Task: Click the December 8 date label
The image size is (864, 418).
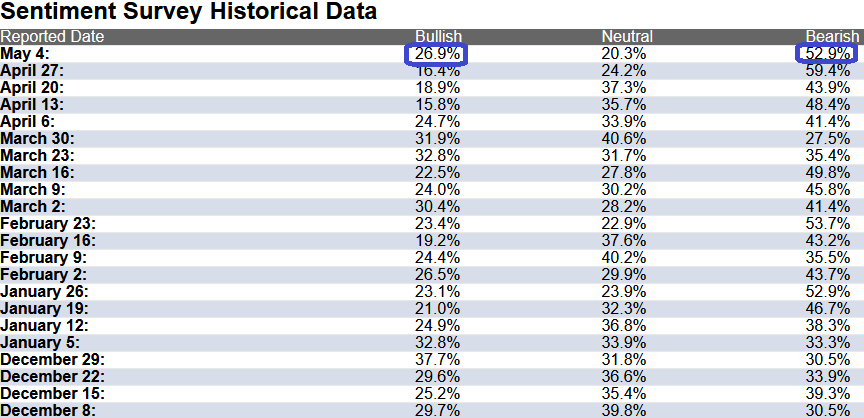Action: point(48,411)
